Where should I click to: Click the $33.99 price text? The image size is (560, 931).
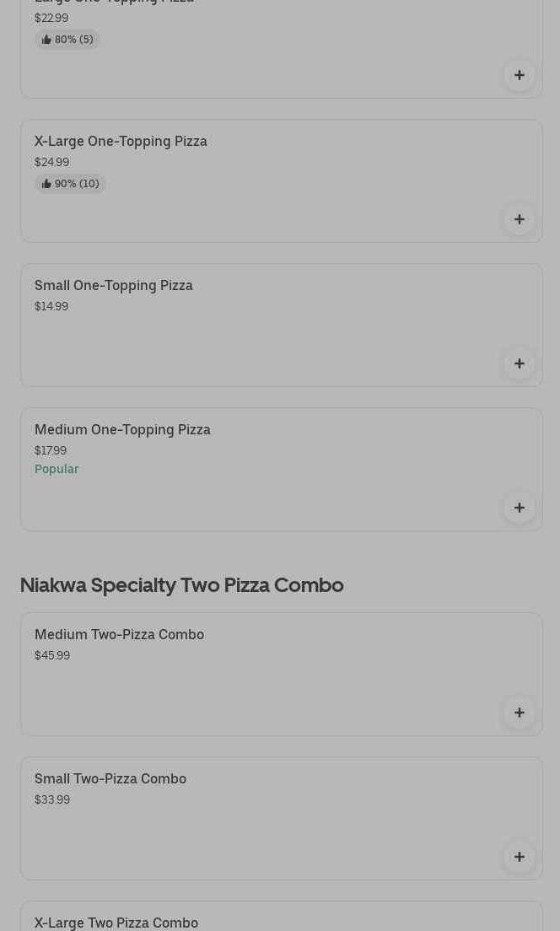pyautogui.click(x=52, y=799)
